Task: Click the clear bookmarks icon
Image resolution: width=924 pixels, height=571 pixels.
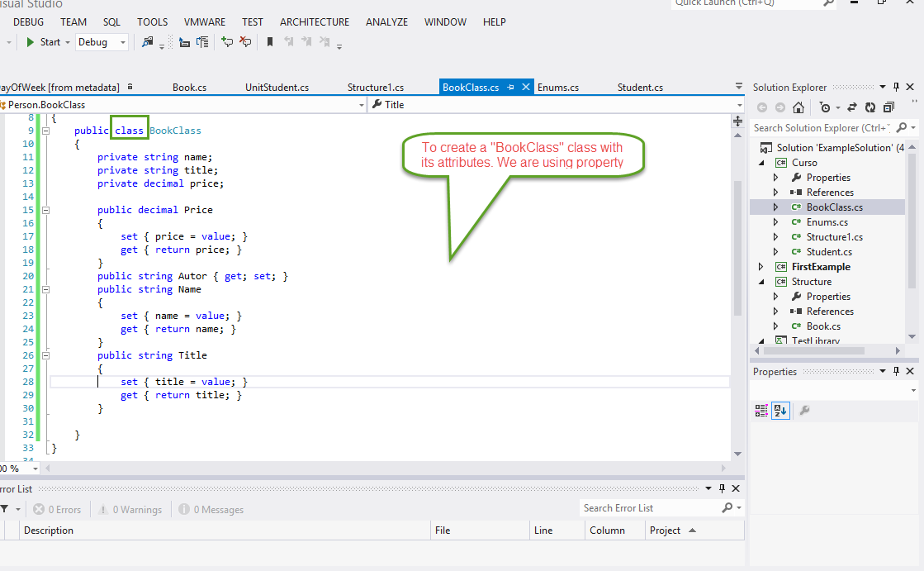Action: pos(325,42)
